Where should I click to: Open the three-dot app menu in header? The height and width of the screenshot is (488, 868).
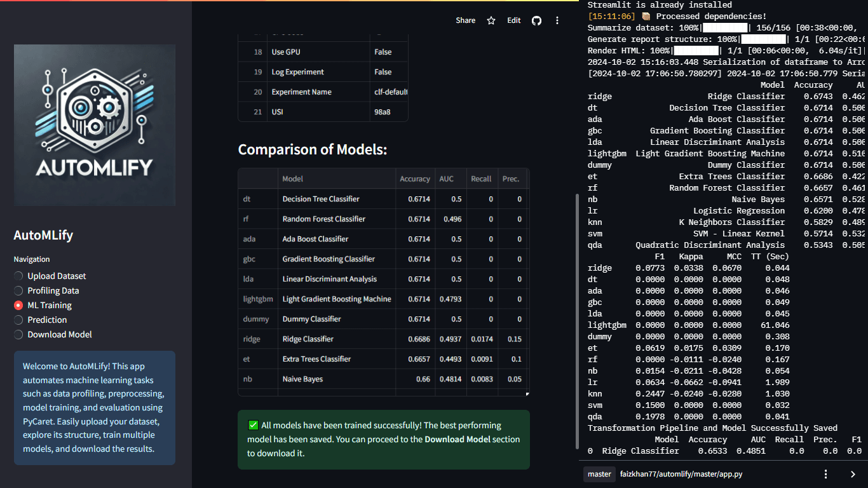pos(557,20)
